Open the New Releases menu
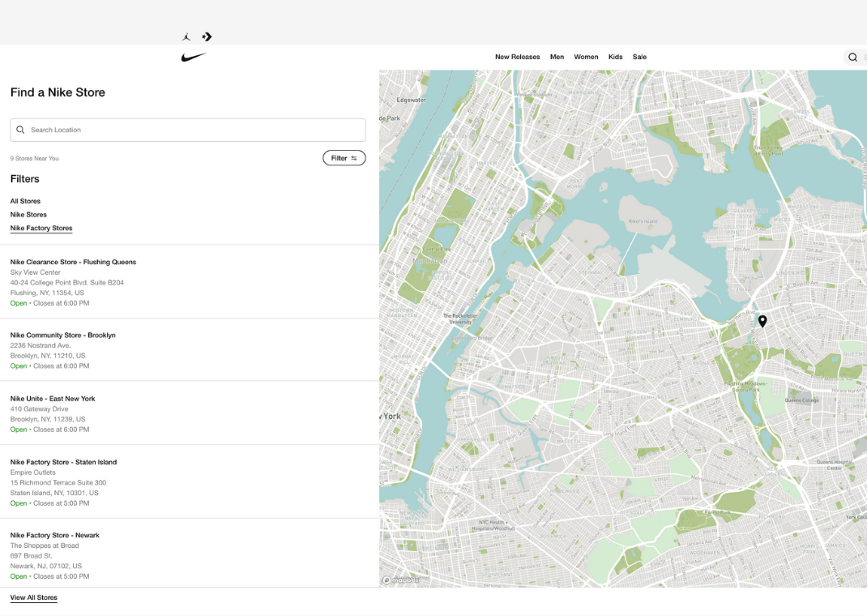867x616 pixels. [x=518, y=57]
